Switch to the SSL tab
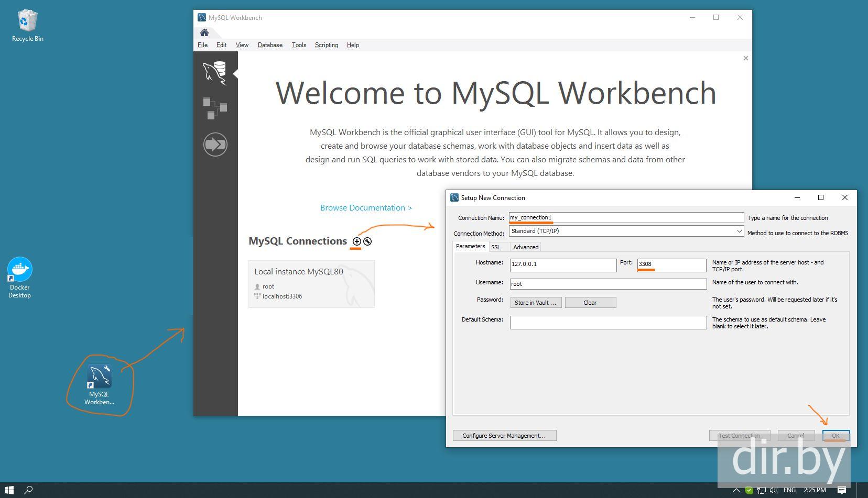This screenshot has width=868, height=498. coord(495,247)
